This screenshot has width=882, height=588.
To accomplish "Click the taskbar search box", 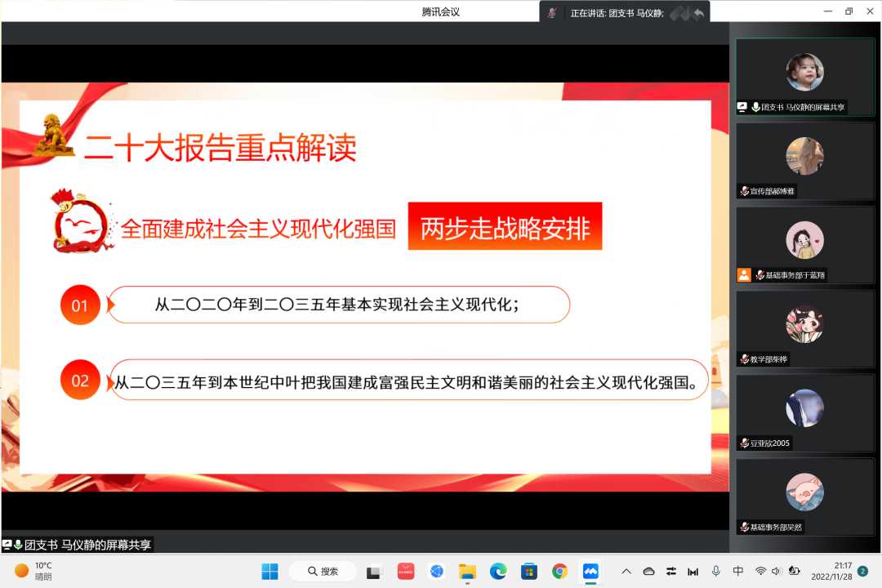I will tap(322, 571).
